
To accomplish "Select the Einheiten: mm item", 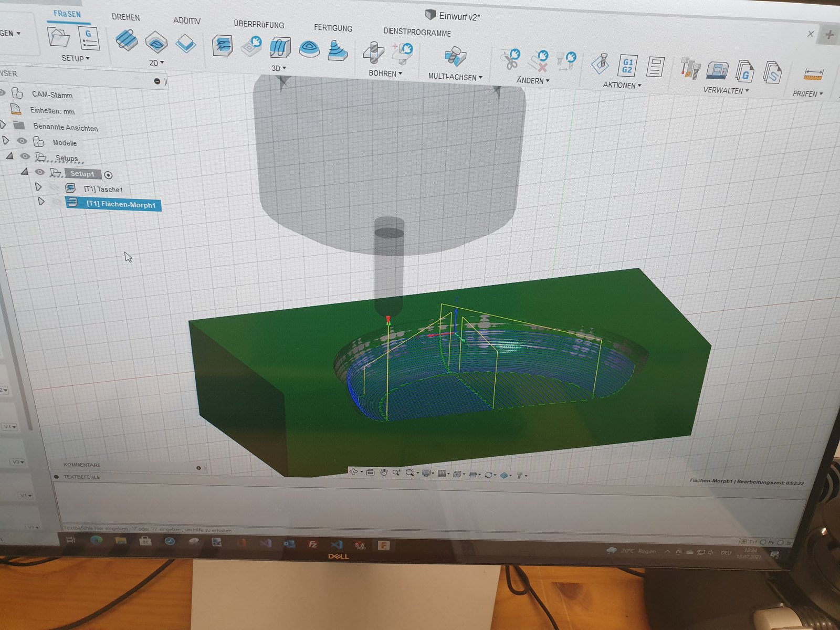I will (x=52, y=111).
